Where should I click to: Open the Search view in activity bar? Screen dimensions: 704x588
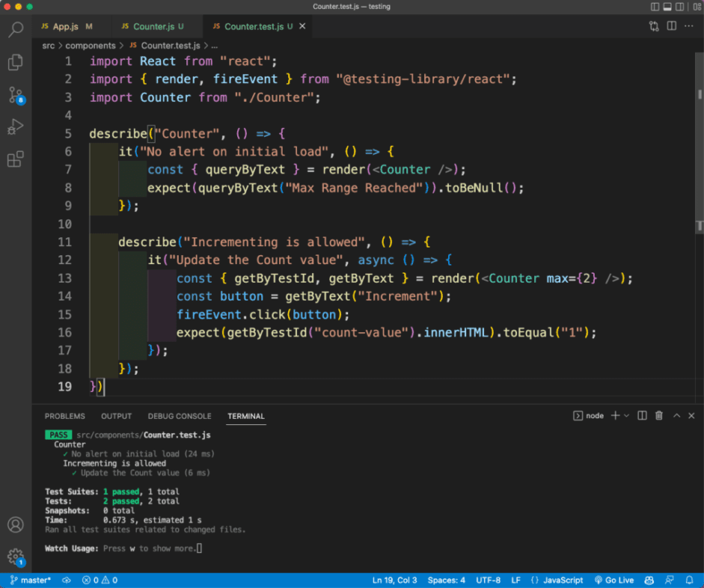[16, 30]
